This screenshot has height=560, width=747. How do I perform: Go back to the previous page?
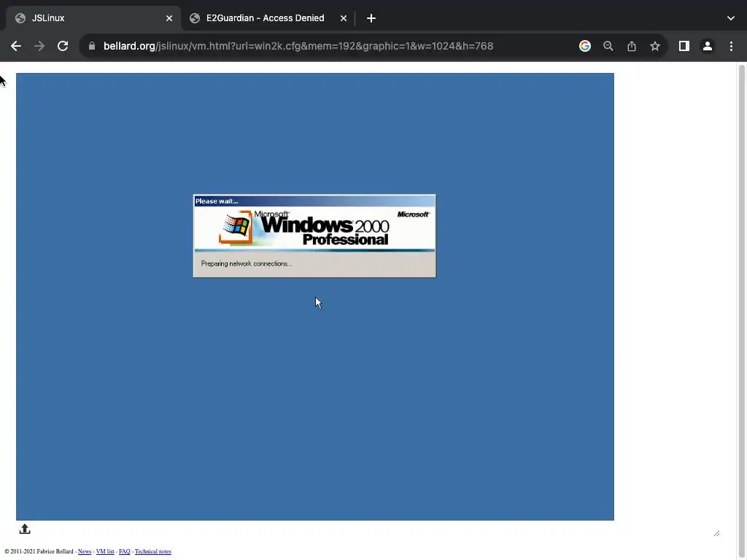(16, 46)
